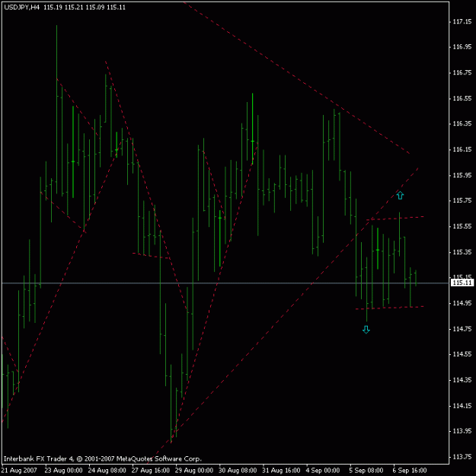Click the 113.75 price axis label
476x476 pixels.
pos(462,456)
